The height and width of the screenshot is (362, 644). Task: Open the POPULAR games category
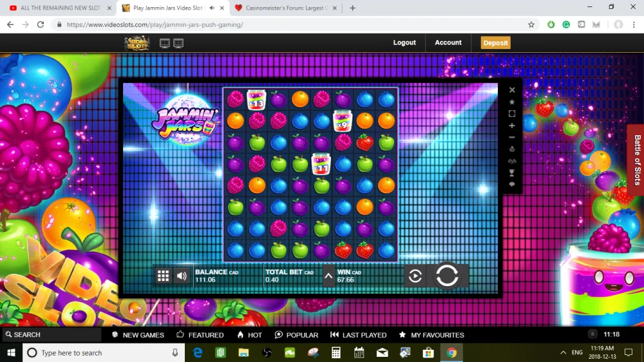click(296, 335)
